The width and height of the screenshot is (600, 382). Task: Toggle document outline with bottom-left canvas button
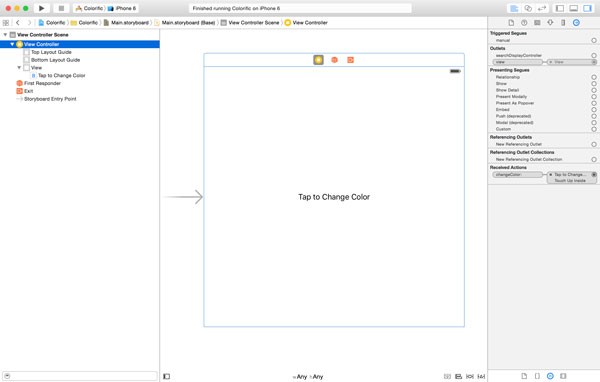click(x=166, y=376)
